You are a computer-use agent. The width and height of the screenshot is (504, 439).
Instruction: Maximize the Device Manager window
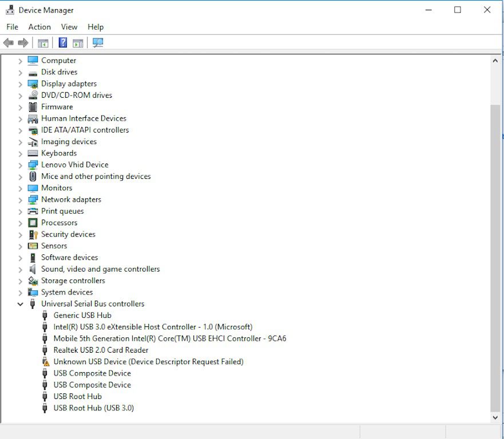point(458,10)
